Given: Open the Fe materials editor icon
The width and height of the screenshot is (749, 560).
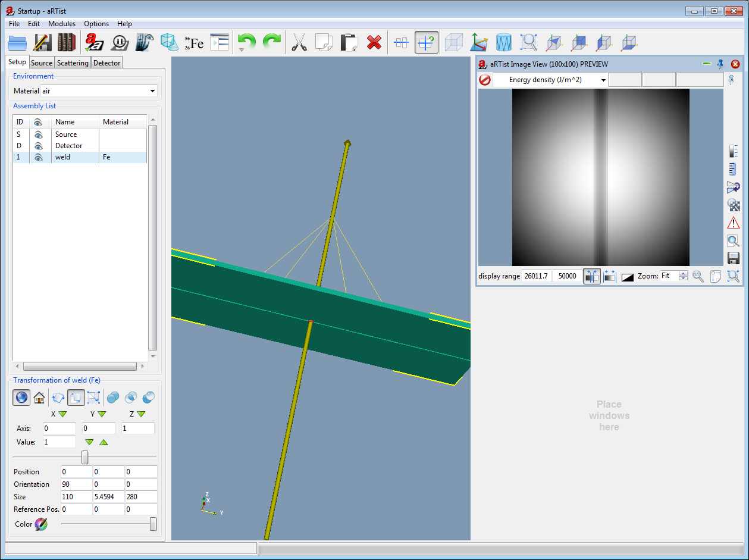Looking at the screenshot, I should click(x=194, y=42).
